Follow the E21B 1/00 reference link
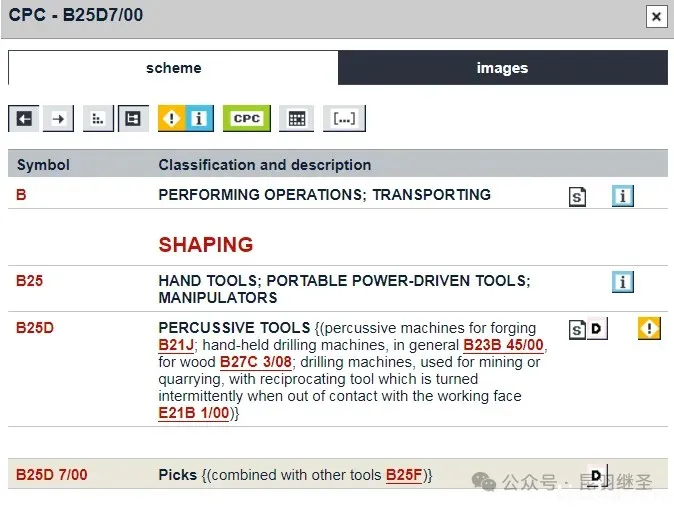The width and height of the screenshot is (674, 509). (x=194, y=413)
